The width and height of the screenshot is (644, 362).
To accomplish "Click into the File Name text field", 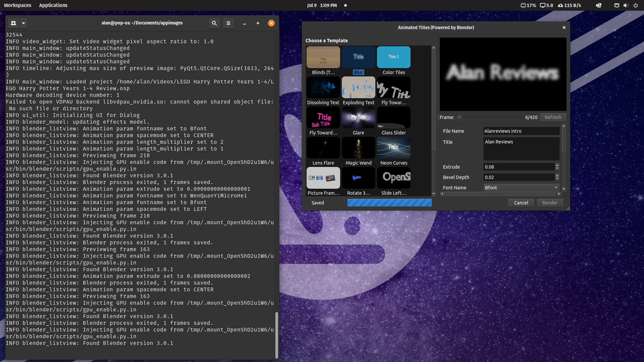I will pyautogui.click(x=521, y=131).
